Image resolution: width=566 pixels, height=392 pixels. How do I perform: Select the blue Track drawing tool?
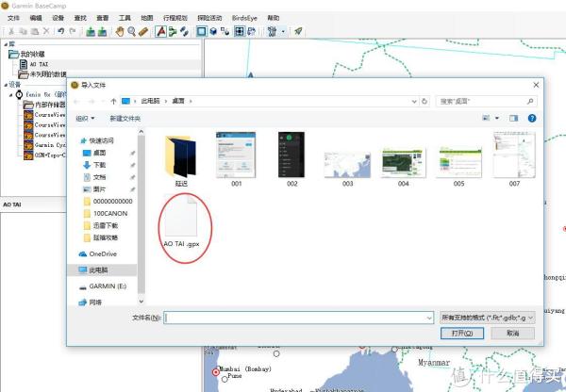[185, 31]
